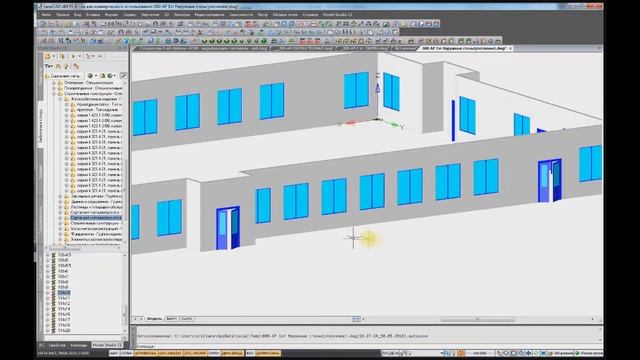This screenshot has width=640, height=360.
Task: Select the highlighted profile in lower list
Action: click(64, 293)
